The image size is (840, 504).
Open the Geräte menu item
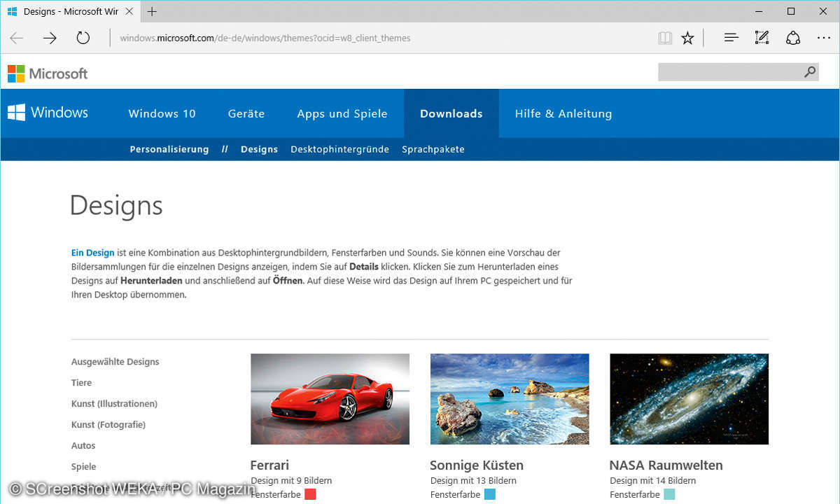click(246, 113)
